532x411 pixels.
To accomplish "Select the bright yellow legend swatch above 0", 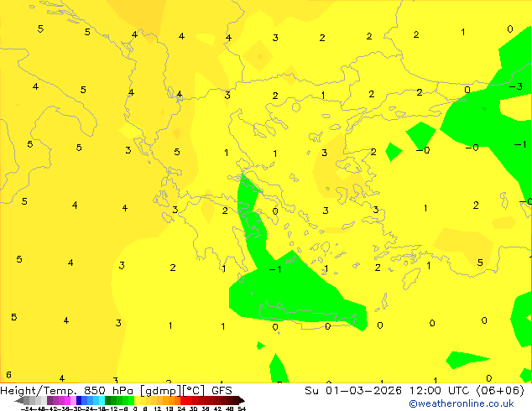I will pos(137,400).
